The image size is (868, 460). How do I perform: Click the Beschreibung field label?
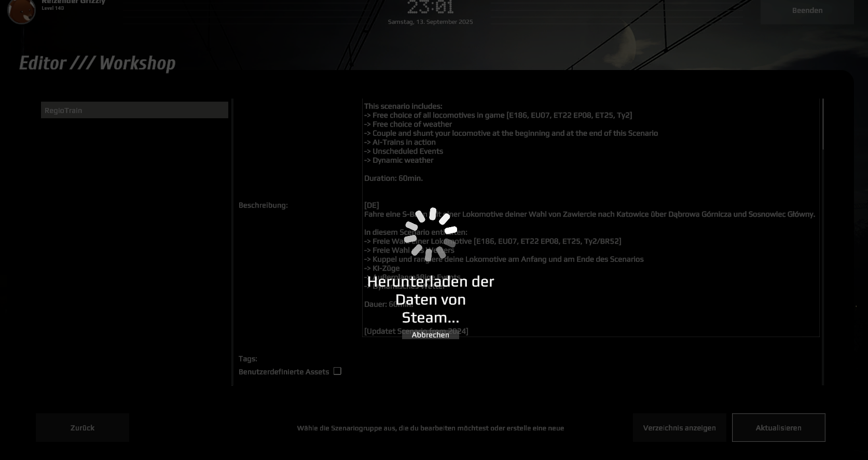(263, 205)
